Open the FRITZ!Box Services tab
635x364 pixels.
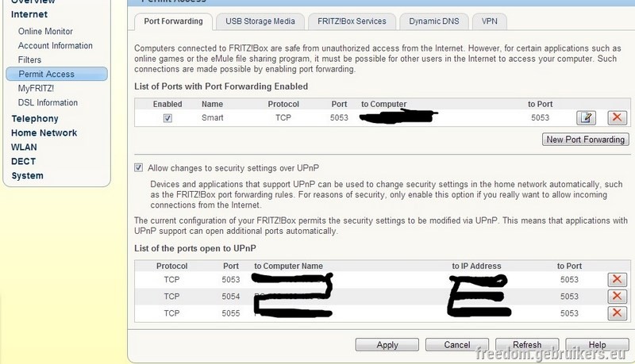pos(352,21)
